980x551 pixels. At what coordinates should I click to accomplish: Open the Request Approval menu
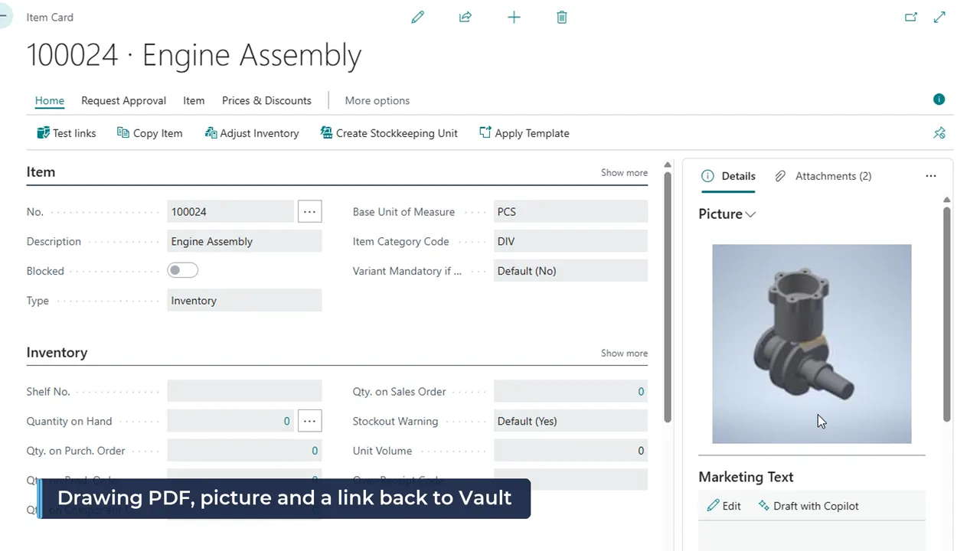123,100
